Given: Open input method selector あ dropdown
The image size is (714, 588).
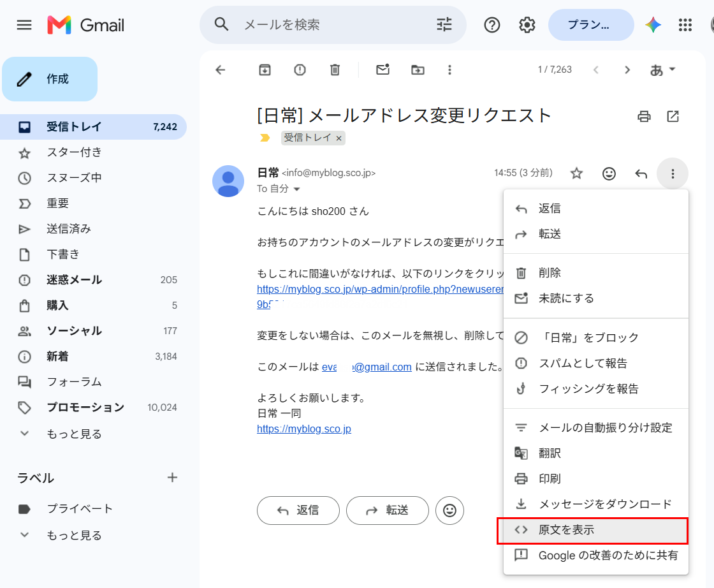Looking at the screenshot, I should pos(662,70).
